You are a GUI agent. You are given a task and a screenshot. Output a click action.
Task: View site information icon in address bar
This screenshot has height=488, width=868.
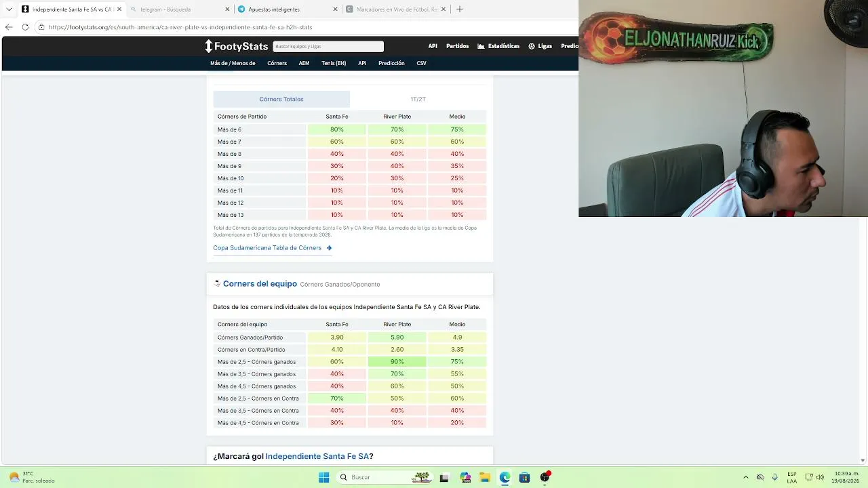point(41,27)
